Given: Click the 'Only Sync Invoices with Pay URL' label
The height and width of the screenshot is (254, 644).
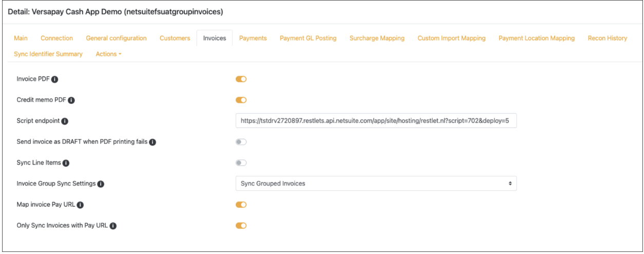Looking at the screenshot, I should pyautogui.click(x=63, y=226).
